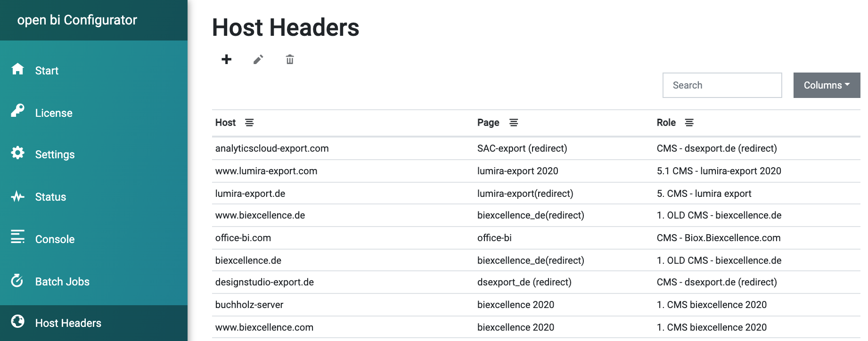Image resolution: width=868 pixels, height=341 pixels.
Task: Click the Host Headers page heading
Action: [286, 27]
